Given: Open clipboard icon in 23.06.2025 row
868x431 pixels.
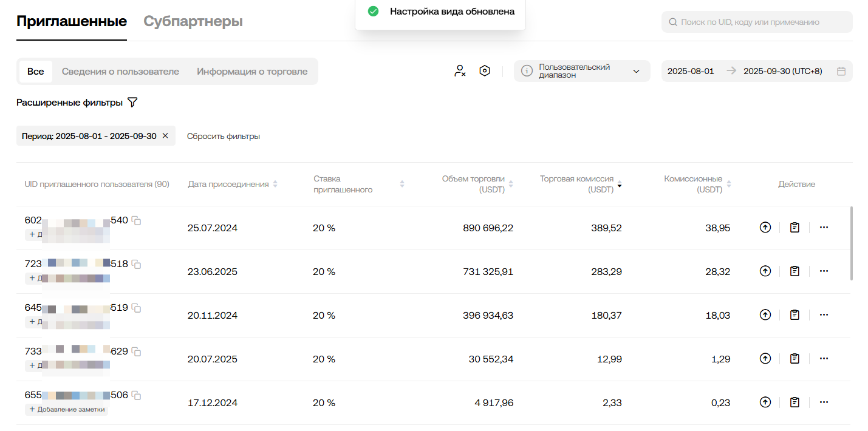Looking at the screenshot, I should pyautogui.click(x=795, y=271).
